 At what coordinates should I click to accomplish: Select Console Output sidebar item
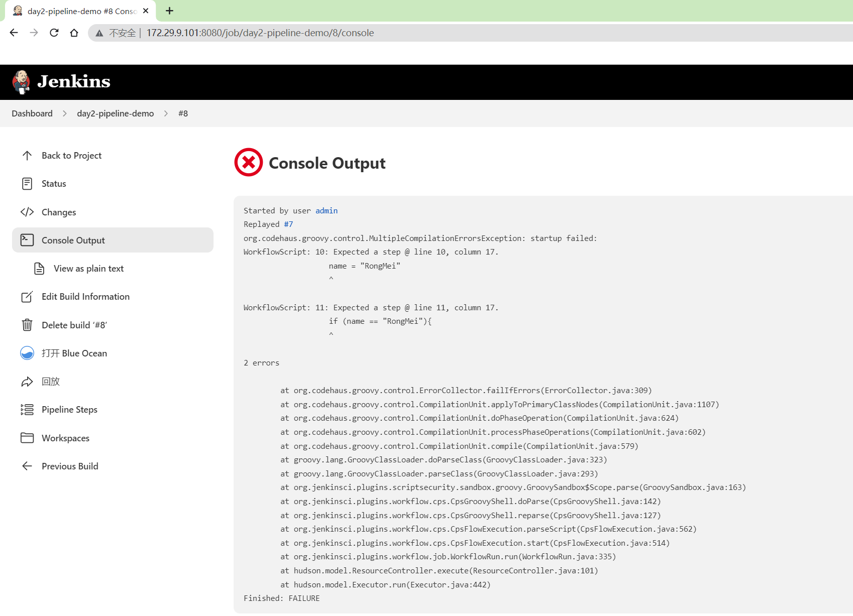coord(113,240)
